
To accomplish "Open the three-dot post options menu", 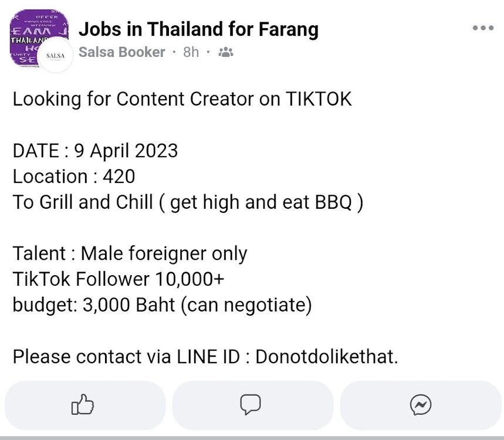I will tap(483, 28).
